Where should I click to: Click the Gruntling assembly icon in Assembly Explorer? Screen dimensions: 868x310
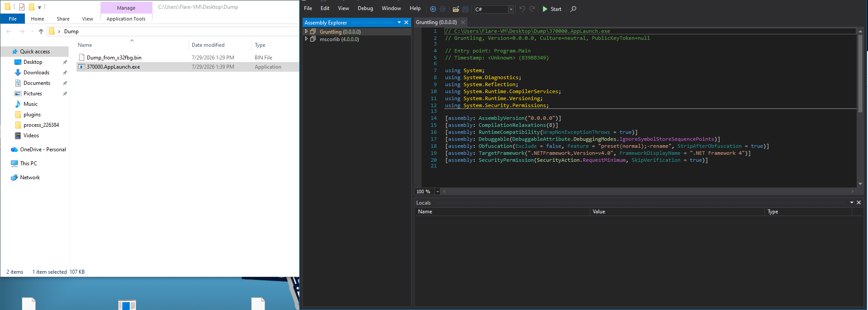pyautogui.click(x=313, y=31)
